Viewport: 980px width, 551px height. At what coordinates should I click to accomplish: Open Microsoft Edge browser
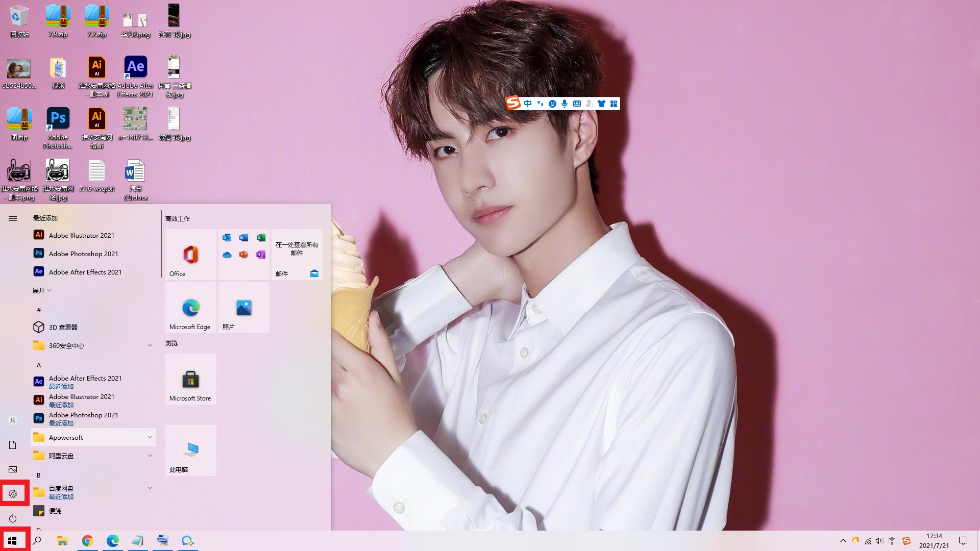click(190, 308)
